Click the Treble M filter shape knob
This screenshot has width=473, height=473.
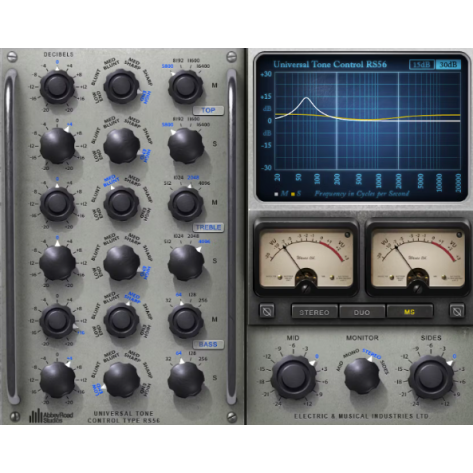click(121, 203)
